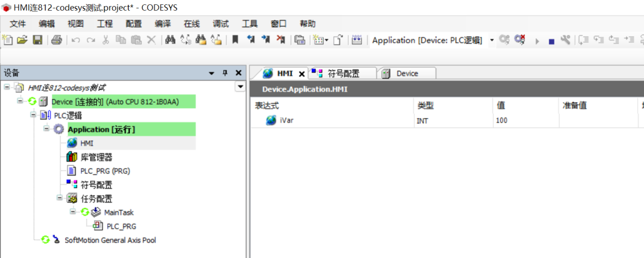Collapse the Application [运行] node
644x258 pixels.
pyautogui.click(x=47, y=129)
